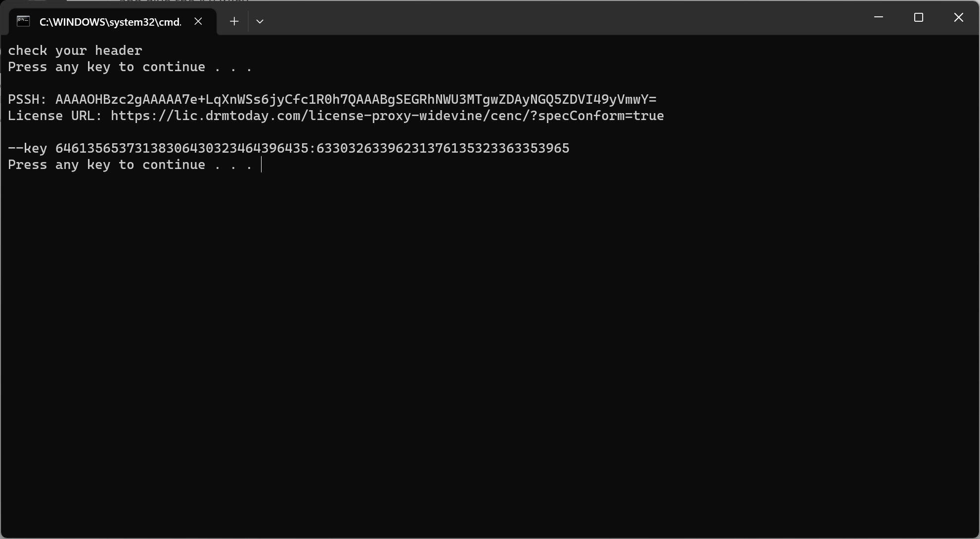Viewport: 980px width, 539px height.
Task: Maximize the terminal window
Action: [919, 17]
